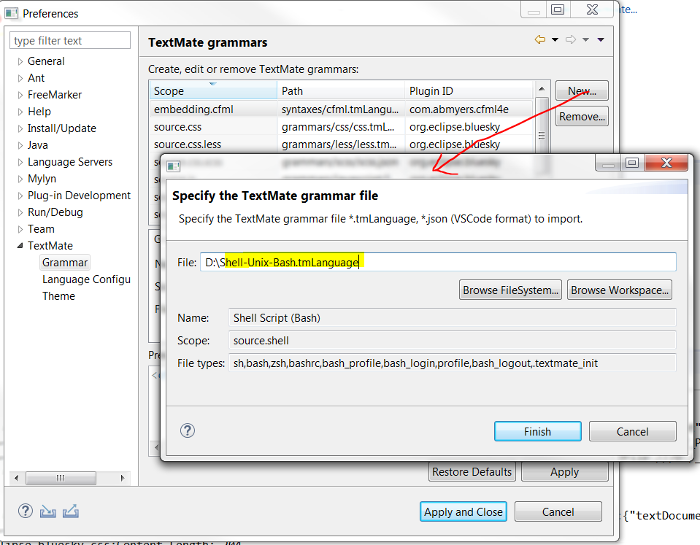Click the help icon in grammar dialog
The height and width of the screenshot is (545, 700).
(188, 431)
